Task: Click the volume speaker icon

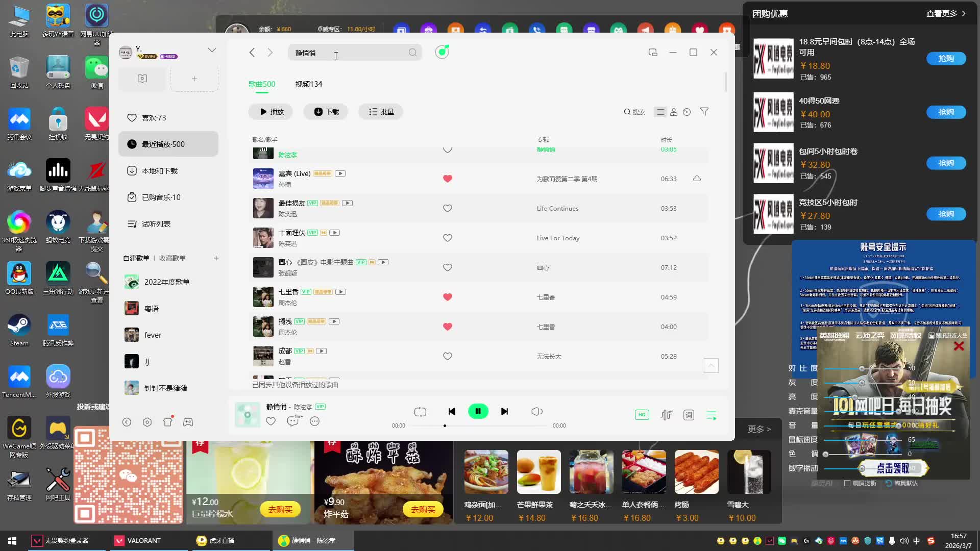Action: click(536, 412)
